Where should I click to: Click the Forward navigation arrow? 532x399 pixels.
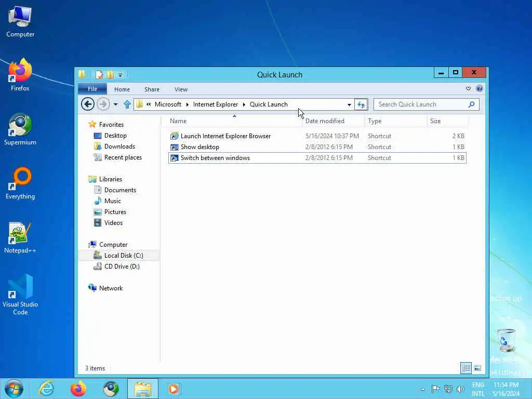coord(103,104)
